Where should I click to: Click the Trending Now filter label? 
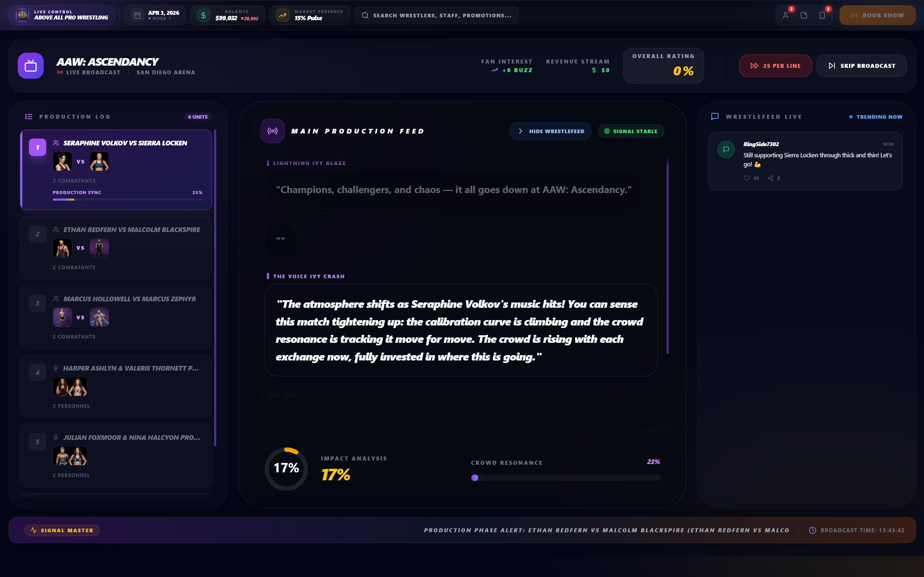(879, 117)
